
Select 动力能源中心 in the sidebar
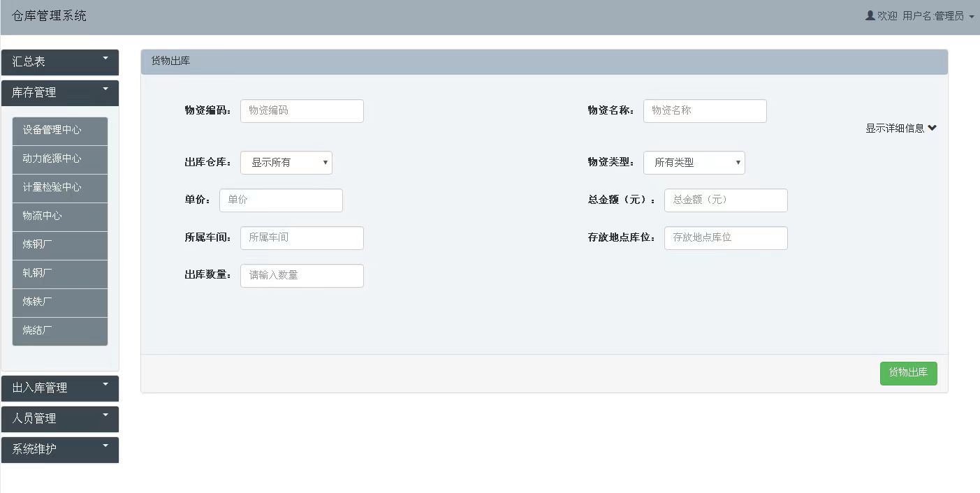tap(60, 159)
